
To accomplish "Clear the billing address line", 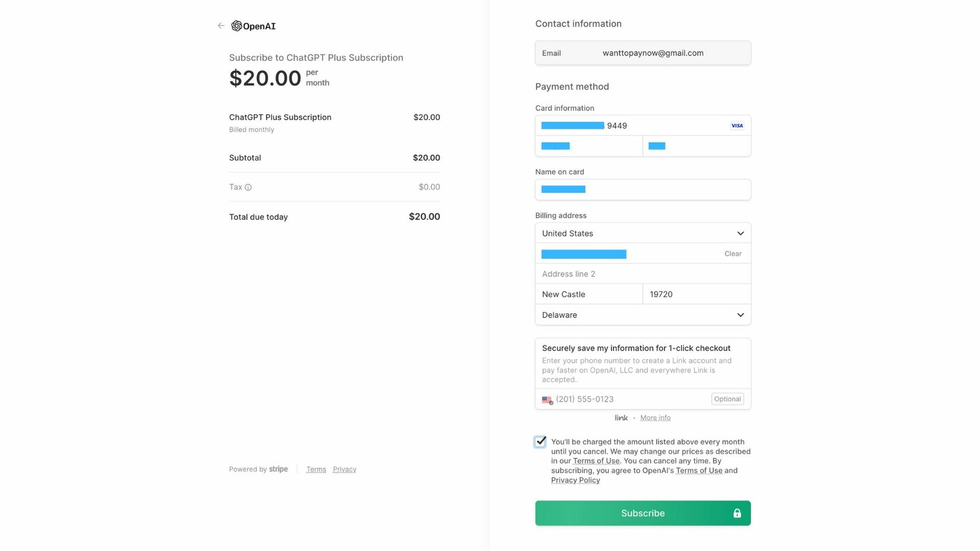I will (x=733, y=254).
